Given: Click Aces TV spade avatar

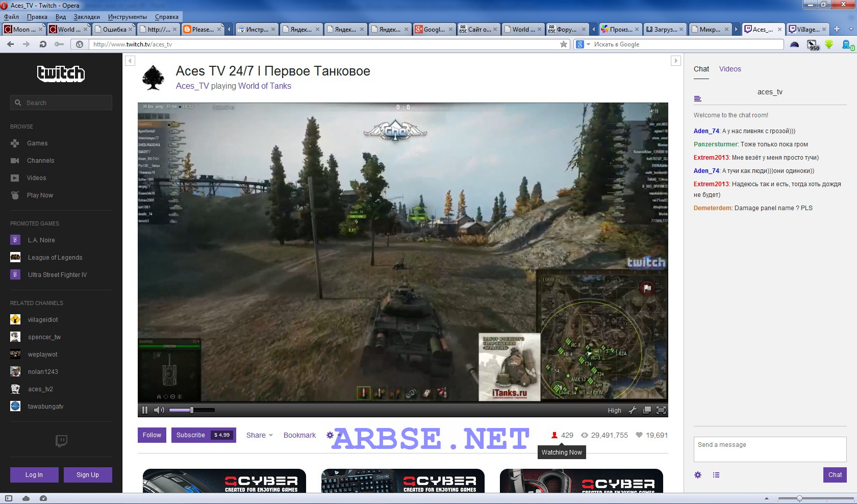Looking at the screenshot, I should [x=153, y=78].
